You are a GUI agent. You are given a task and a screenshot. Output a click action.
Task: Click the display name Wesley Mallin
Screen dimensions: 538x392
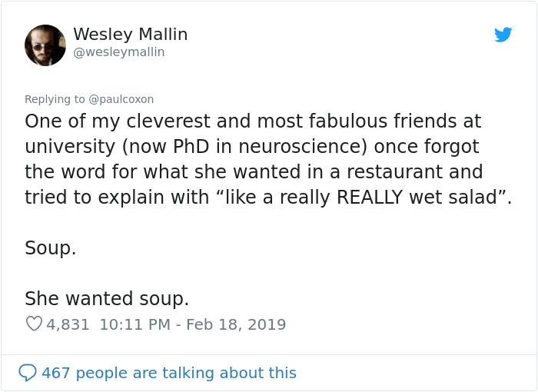130,35
